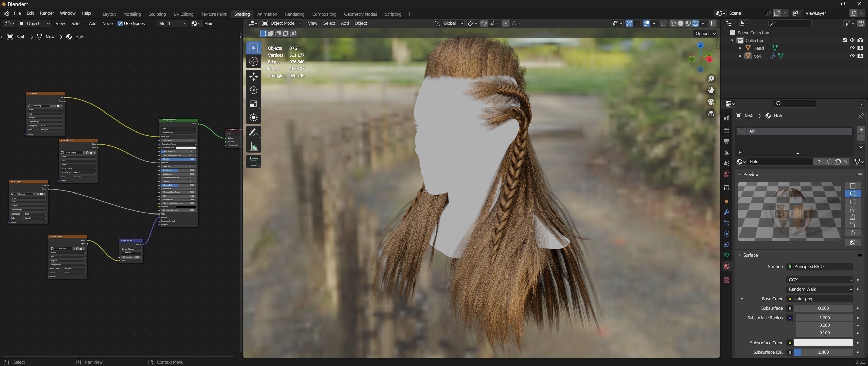The height and width of the screenshot is (366, 868).
Task: Select the Scale tool
Action: (254, 104)
